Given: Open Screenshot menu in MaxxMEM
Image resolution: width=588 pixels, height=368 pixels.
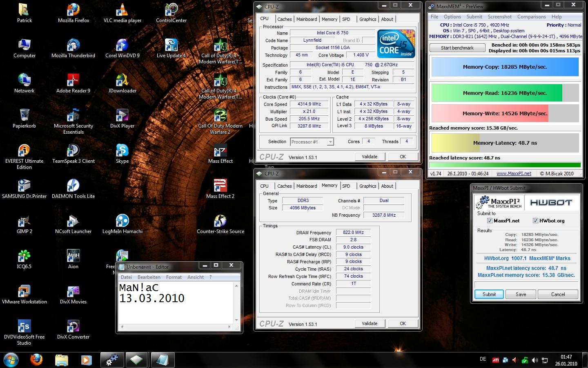Looking at the screenshot, I should point(500,17).
